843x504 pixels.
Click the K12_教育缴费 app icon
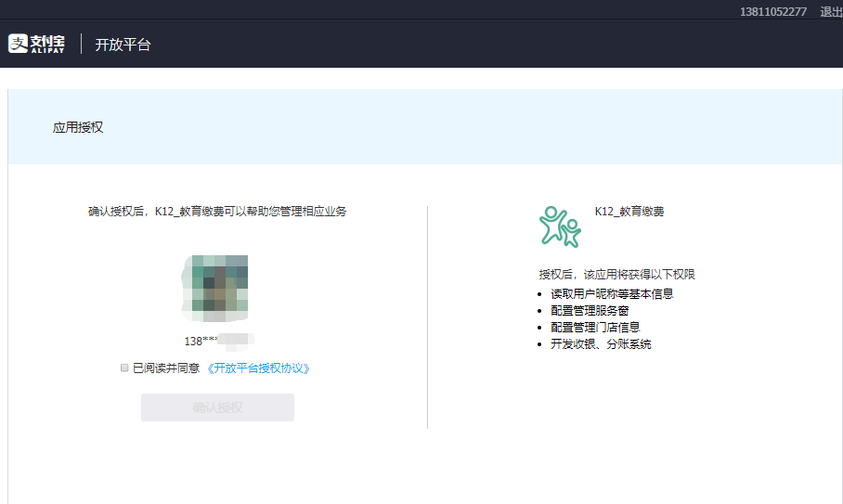[x=560, y=226]
